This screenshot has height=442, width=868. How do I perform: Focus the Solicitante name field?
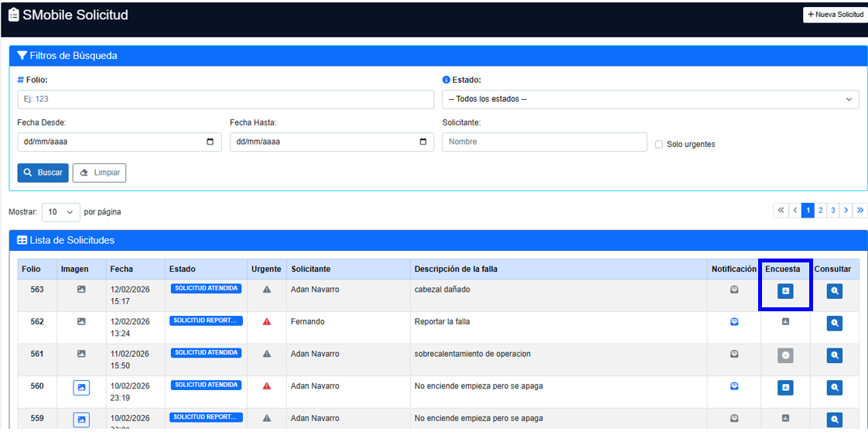(x=545, y=142)
